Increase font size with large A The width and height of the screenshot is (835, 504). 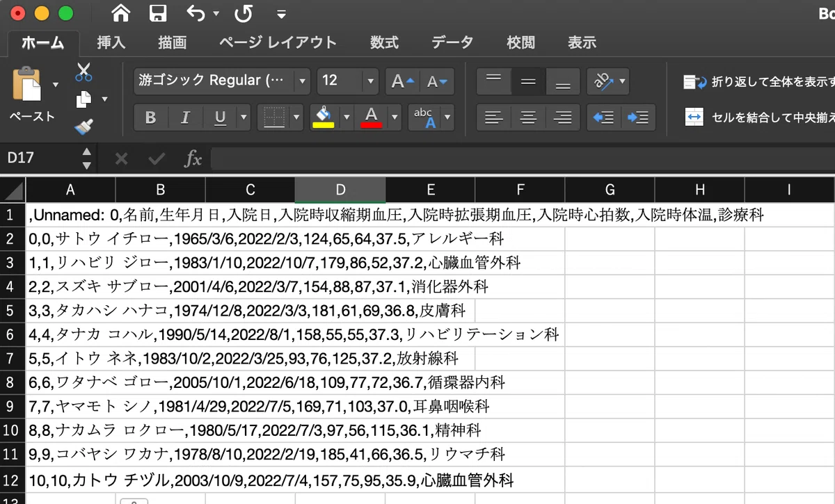tap(402, 81)
